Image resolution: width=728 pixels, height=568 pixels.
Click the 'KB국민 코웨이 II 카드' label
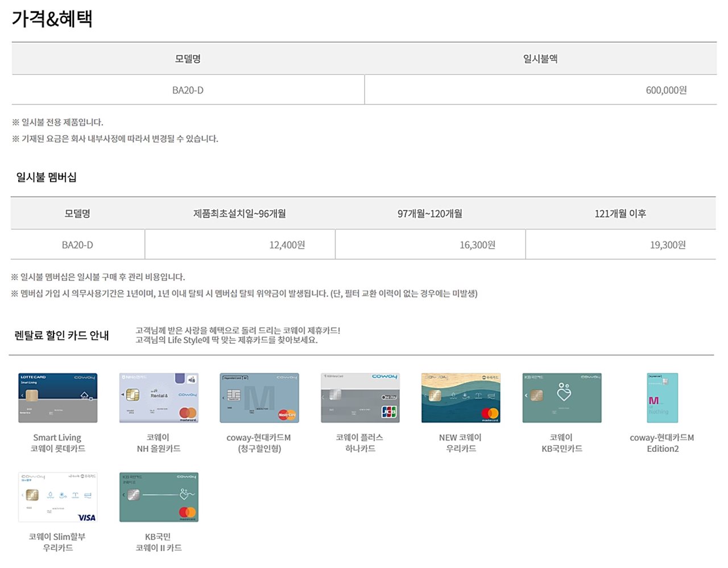click(159, 542)
